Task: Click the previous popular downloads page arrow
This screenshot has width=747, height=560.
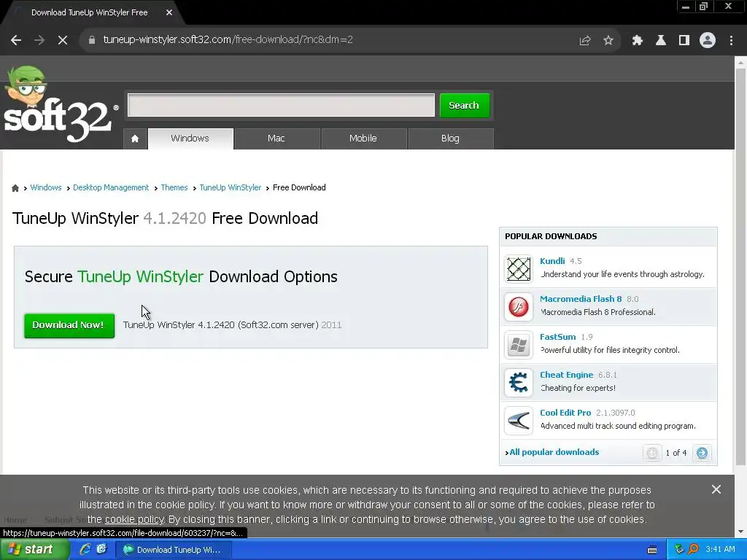Action: [652, 453]
